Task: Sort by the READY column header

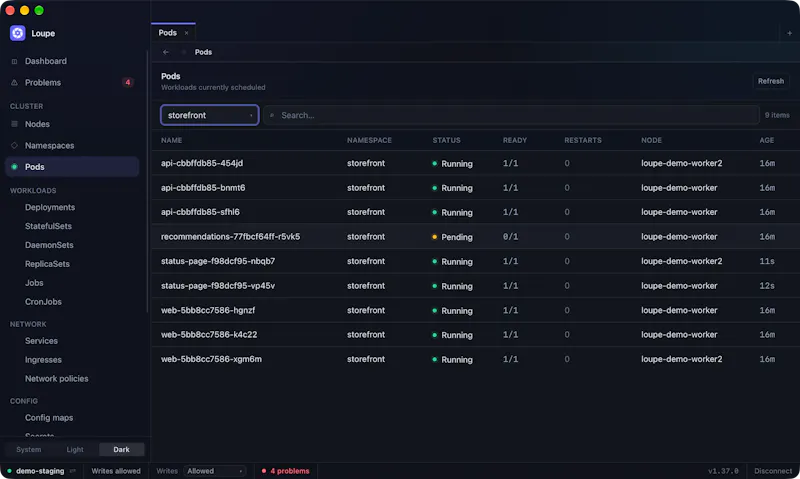Action: click(515, 140)
